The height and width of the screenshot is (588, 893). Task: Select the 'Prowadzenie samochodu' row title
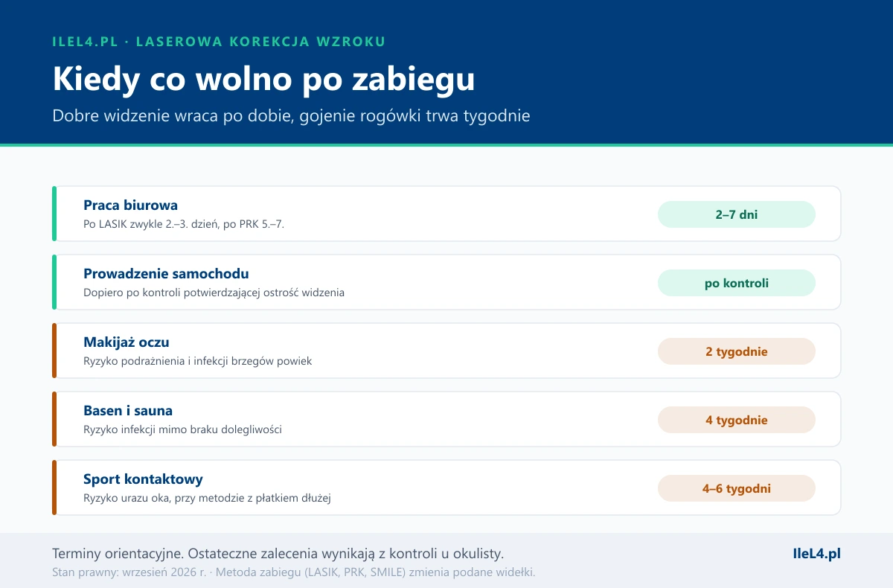[166, 274]
